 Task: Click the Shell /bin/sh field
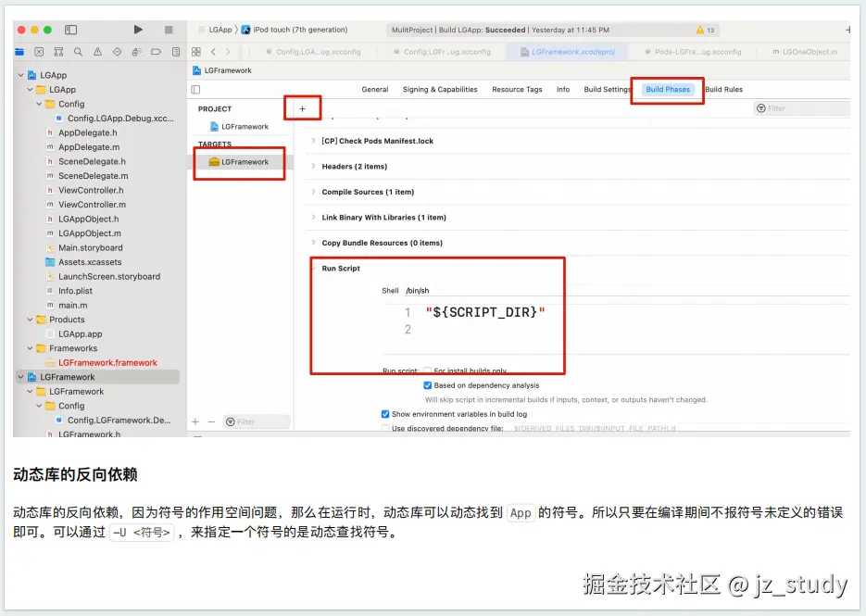pyautogui.click(x=627, y=291)
